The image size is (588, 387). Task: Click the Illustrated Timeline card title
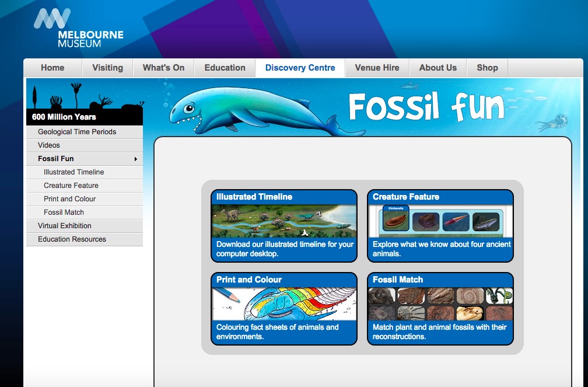[254, 197]
